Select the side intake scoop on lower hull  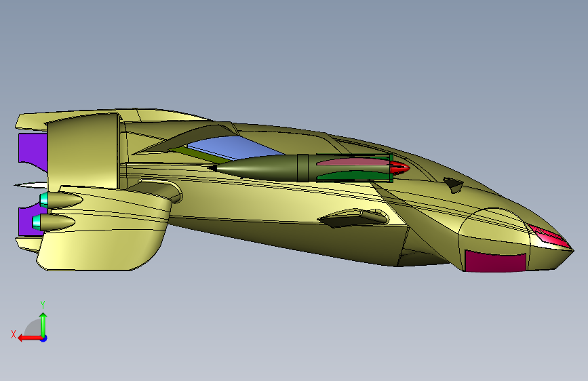tap(353, 218)
